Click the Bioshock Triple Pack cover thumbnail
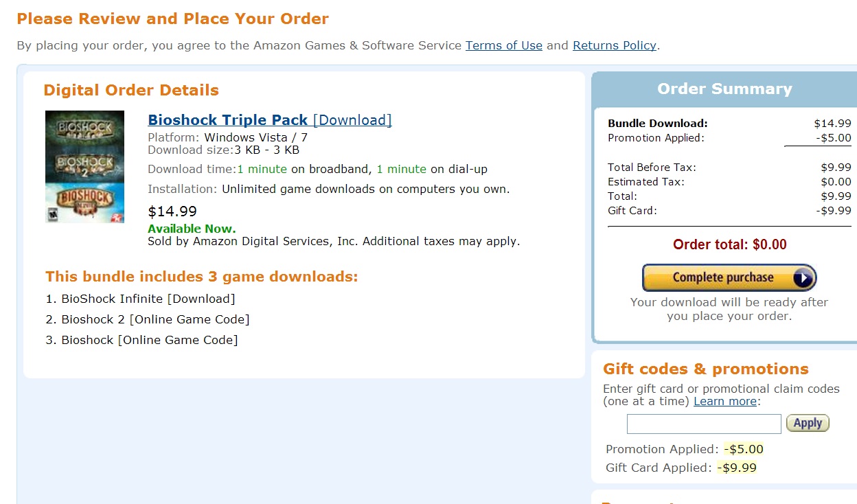Viewport: 857px width, 504px height. tap(84, 167)
